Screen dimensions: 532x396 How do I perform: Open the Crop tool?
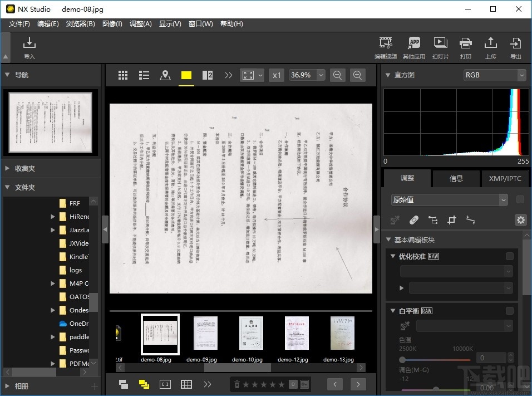[x=451, y=220]
